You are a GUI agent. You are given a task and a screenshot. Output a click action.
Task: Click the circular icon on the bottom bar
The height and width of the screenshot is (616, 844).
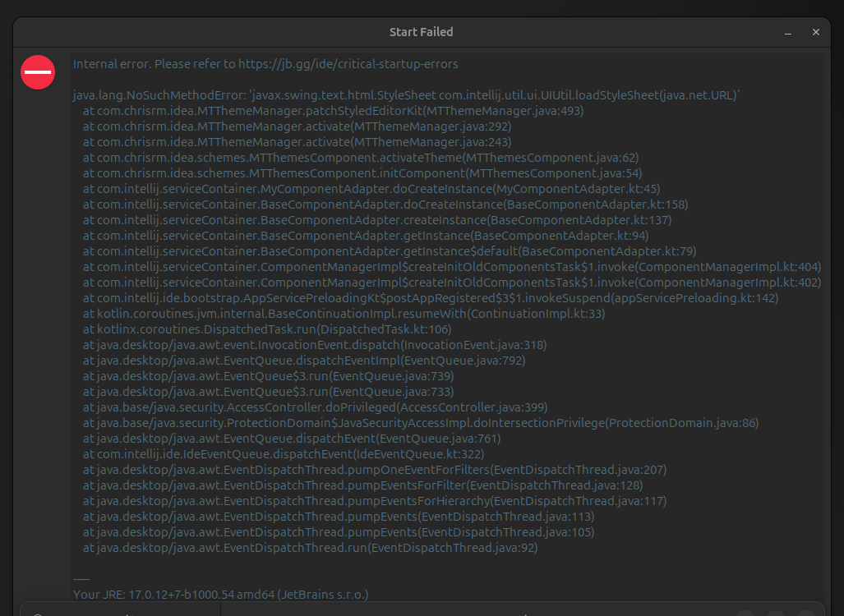[x=39, y=614]
